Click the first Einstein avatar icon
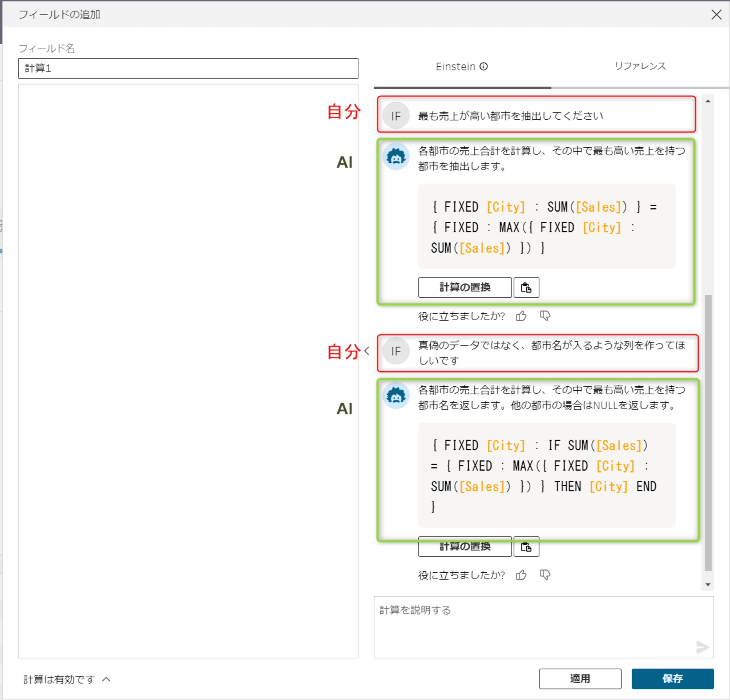Image resolution: width=730 pixels, height=700 pixels. pyautogui.click(x=396, y=156)
